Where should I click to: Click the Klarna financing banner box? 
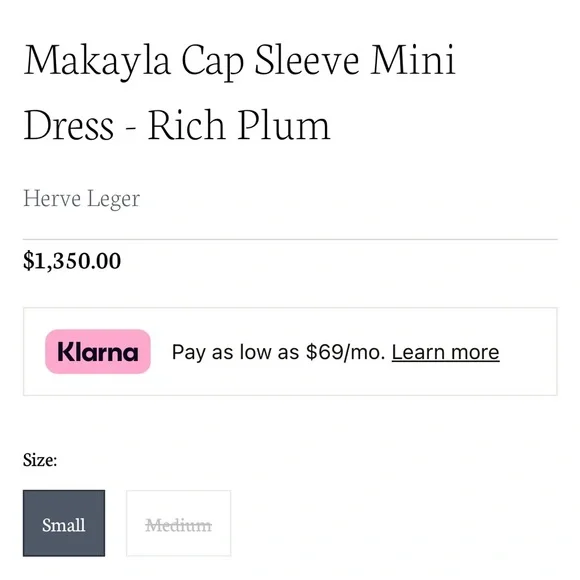tap(290, 351)
